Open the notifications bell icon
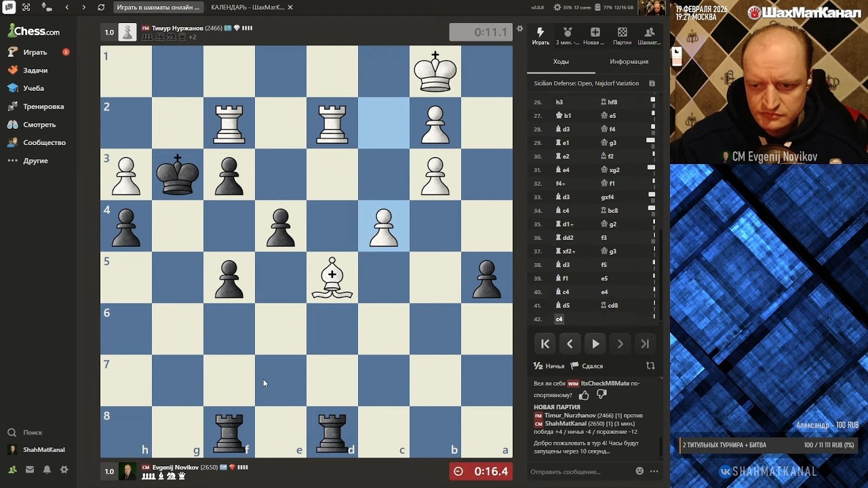The height and width of the screenshot is (488, 868). click(x=47, y=469)
